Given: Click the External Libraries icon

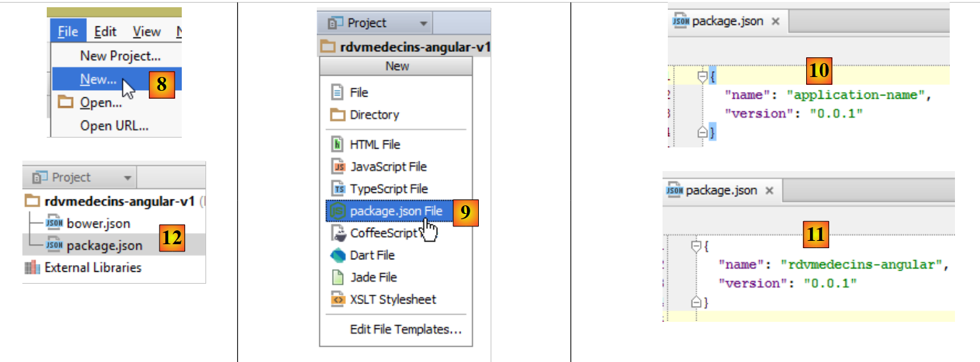Looking at the screenshot, I should coord(32,268).
